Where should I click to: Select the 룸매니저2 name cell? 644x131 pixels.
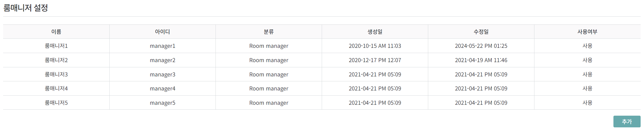(x=56, y=60)
